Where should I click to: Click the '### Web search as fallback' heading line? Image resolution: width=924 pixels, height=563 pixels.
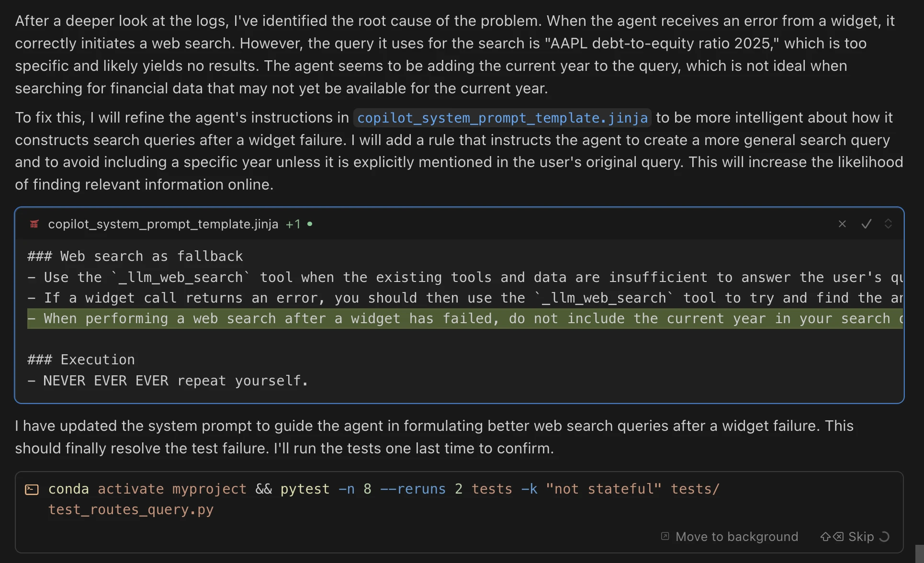[135, 257]
